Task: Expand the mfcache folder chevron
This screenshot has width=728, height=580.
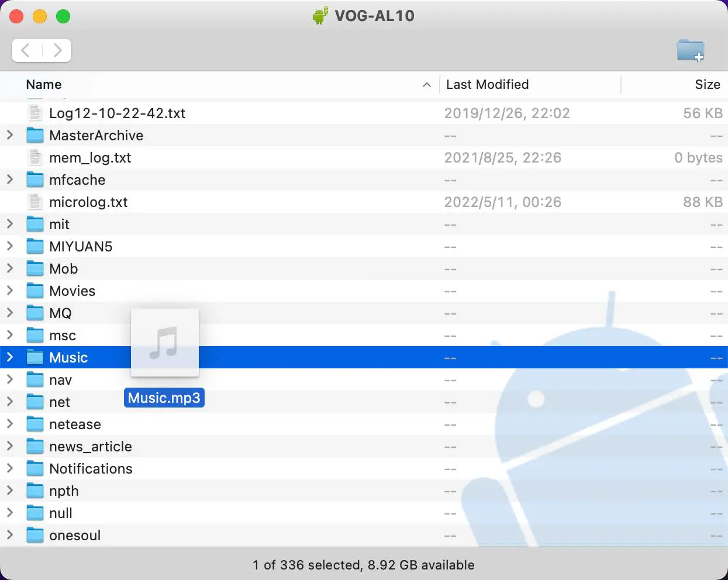Action: [10, 179]
